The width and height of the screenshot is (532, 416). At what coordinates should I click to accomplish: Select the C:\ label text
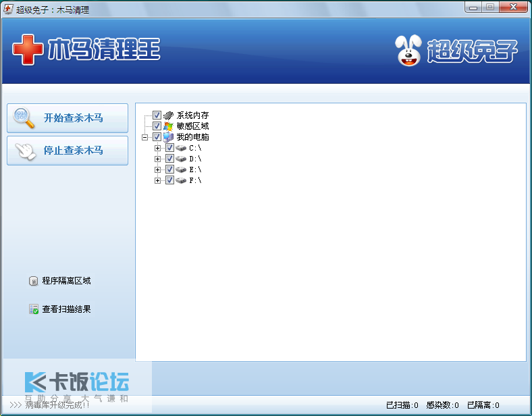(195, 148)
